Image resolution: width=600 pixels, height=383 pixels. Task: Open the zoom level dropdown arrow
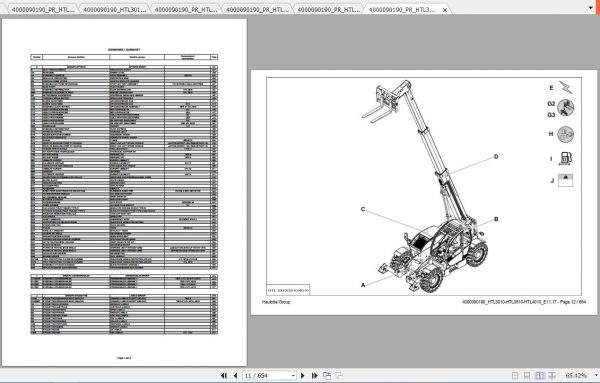pos(596,376)
